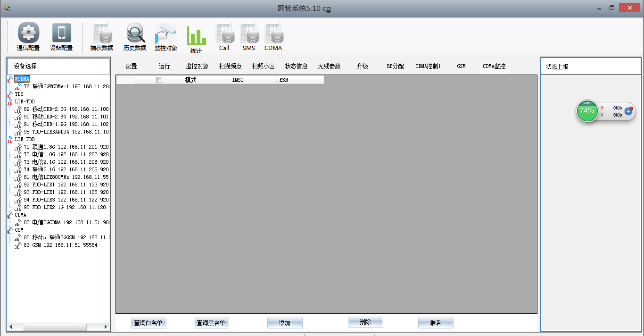Open the 统计 statistics chart icon
Image resolution: width=644 pixels, height=336 pixels.
(196, 36)
